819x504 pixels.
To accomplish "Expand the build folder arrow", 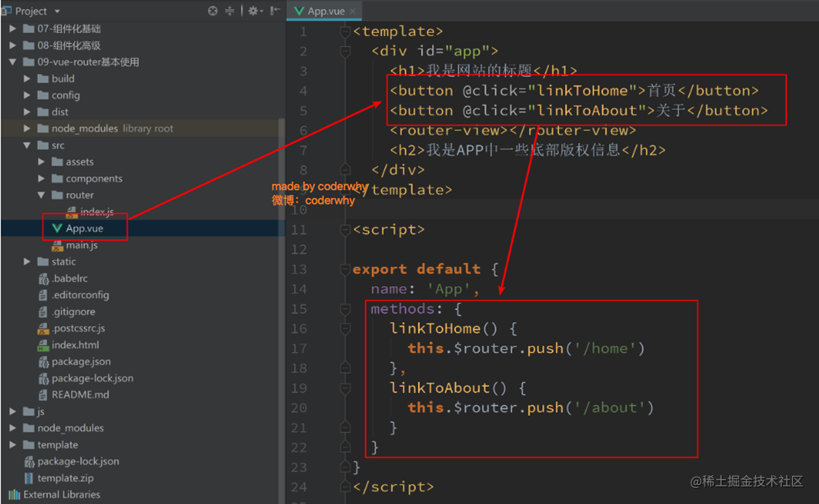I will [x=27, y=79].
